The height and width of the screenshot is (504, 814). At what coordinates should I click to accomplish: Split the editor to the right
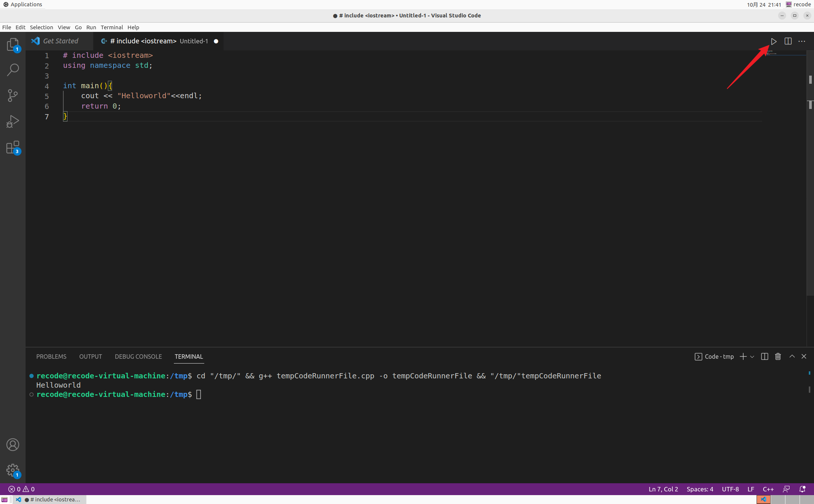pyautogui.click(x=788, y=41)
